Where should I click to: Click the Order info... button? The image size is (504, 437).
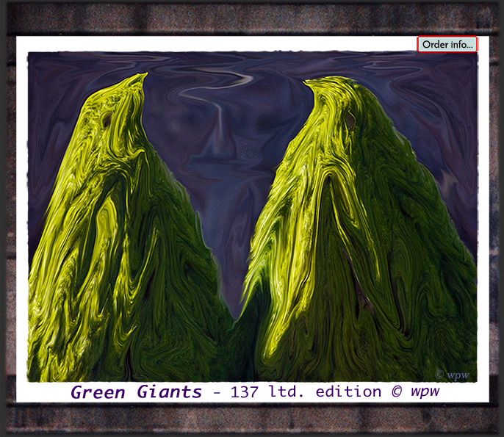447,45
